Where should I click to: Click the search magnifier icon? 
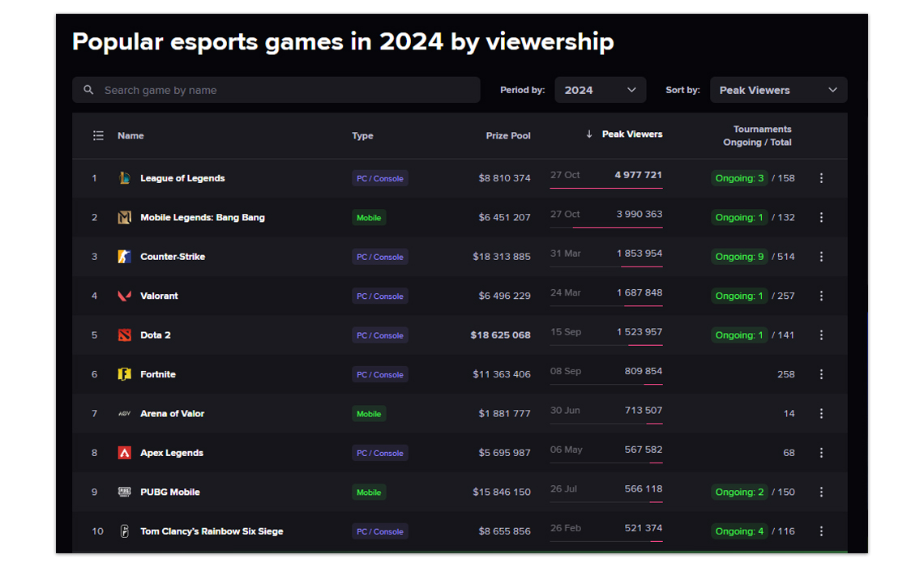point(88,90)
